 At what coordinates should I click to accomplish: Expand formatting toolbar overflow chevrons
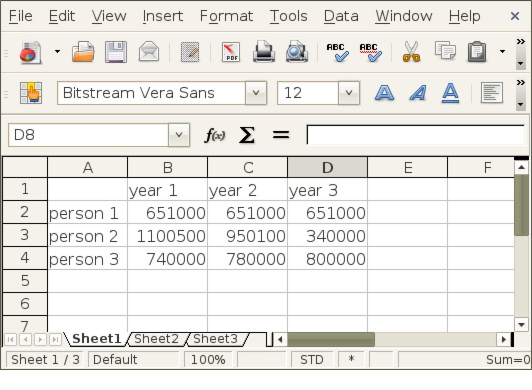520,82
